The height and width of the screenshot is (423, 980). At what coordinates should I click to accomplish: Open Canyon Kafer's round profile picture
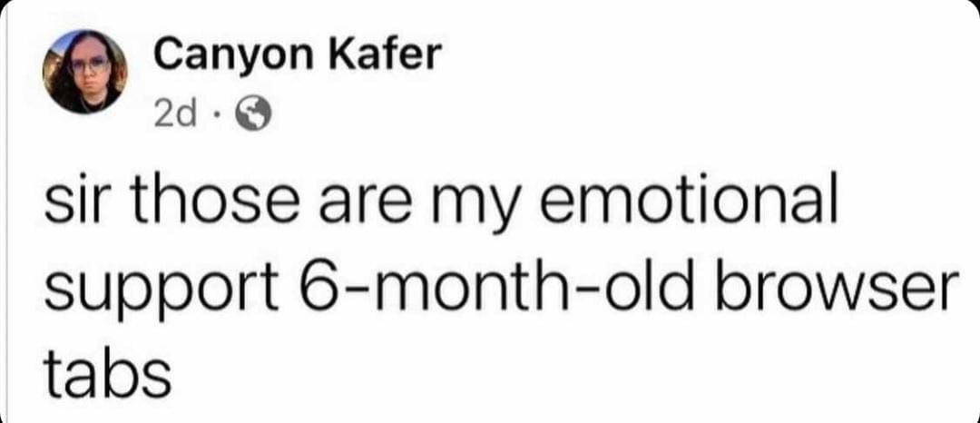86,73
